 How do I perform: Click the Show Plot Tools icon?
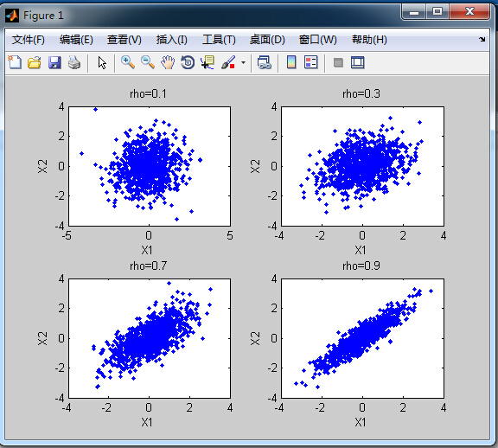click(x=358, y=62)
